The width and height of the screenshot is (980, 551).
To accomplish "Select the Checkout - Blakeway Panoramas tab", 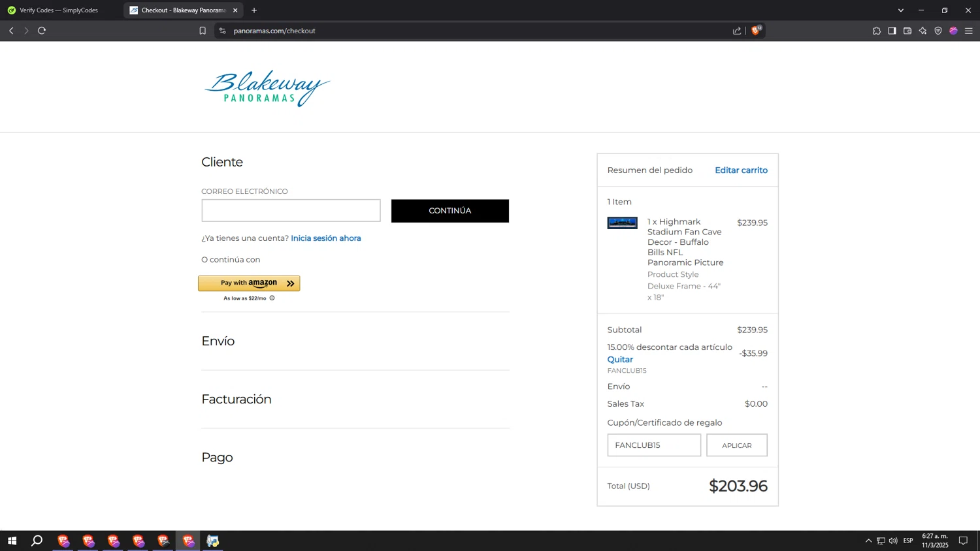I will pyautogui.click(x=183, y=10).
